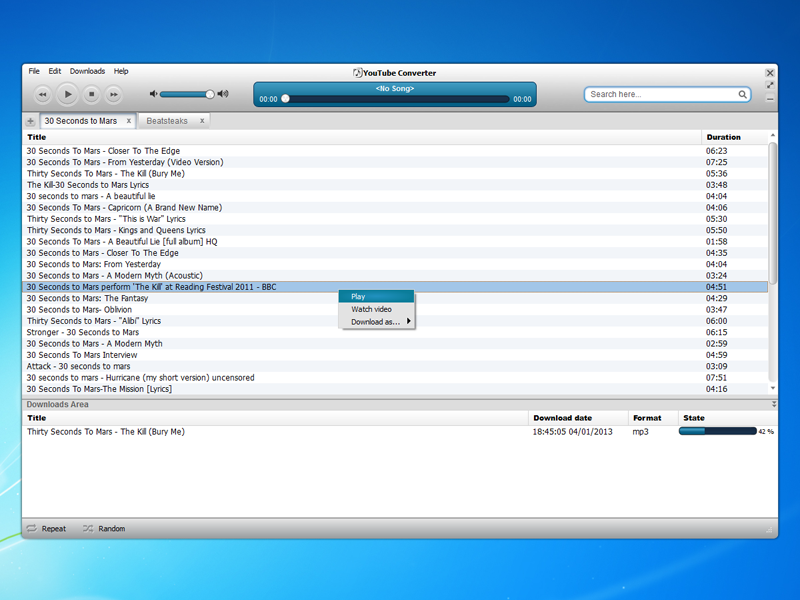
Task: Select 'The Kill-30 Seconds to Mars Lyrics'
Action: [x=395, y=185]
